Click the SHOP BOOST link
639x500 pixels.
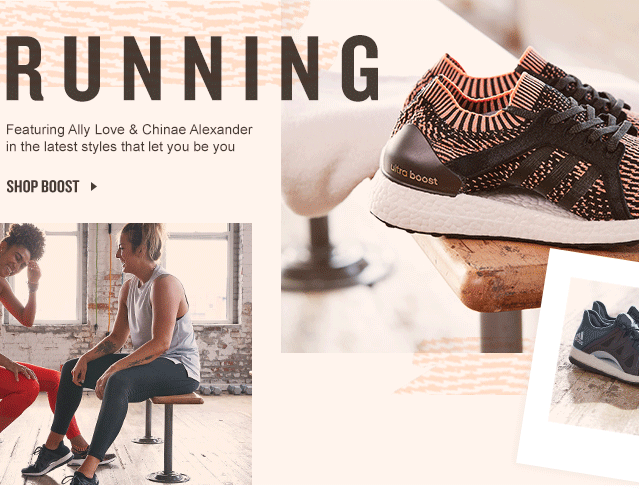(x=43, y=187)
